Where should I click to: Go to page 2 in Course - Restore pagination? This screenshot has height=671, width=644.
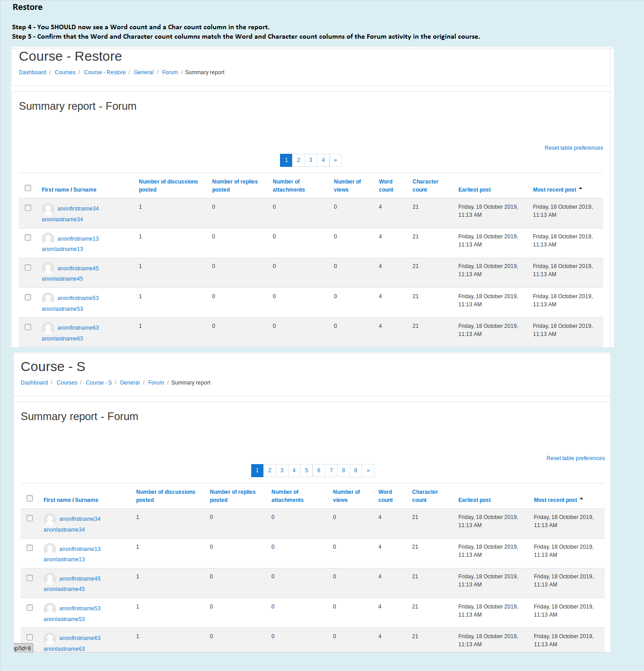tap(298, 160)
